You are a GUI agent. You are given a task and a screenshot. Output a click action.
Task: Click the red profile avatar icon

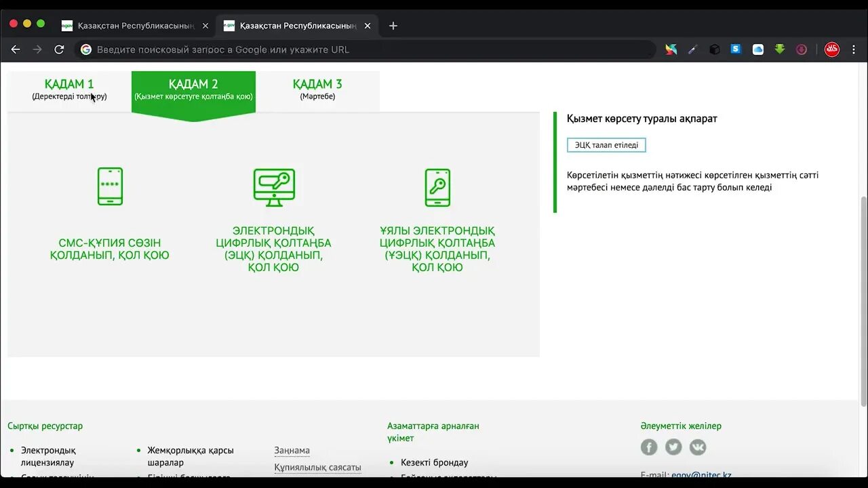(832, 49)
